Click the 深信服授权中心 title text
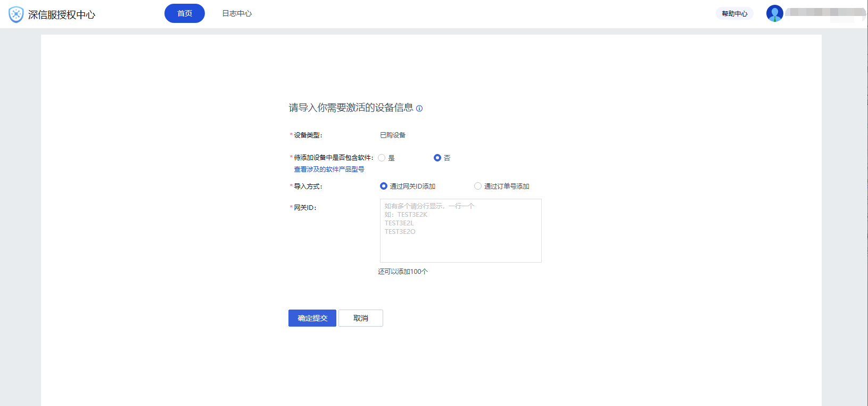The width and height of the screenshot is (868, 406). [61, 15]
